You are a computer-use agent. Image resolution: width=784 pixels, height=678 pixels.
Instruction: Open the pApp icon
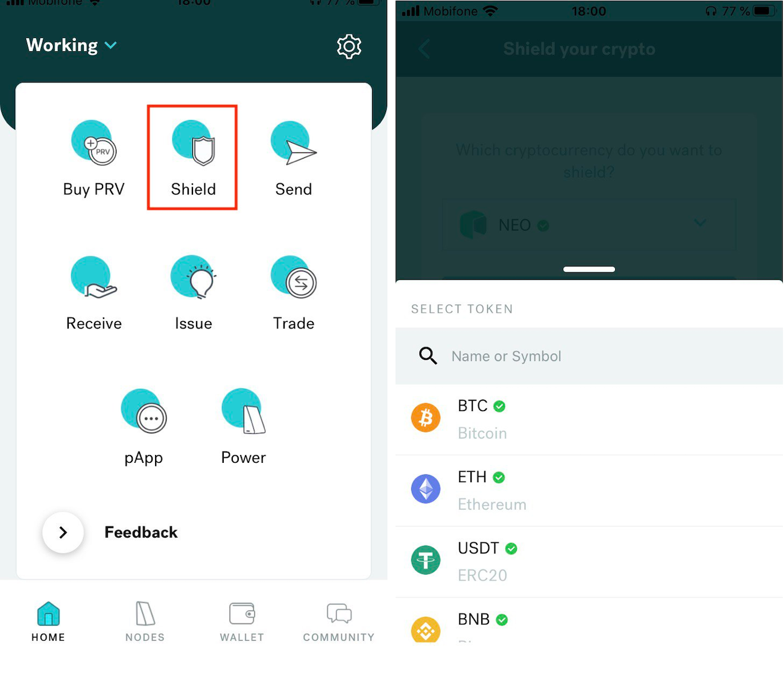click(144, 411)
